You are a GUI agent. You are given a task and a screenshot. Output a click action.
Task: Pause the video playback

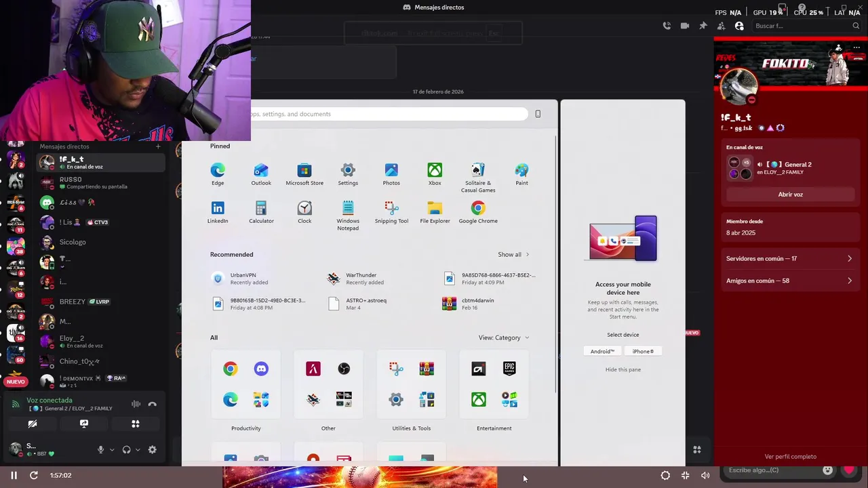(14, 475)
